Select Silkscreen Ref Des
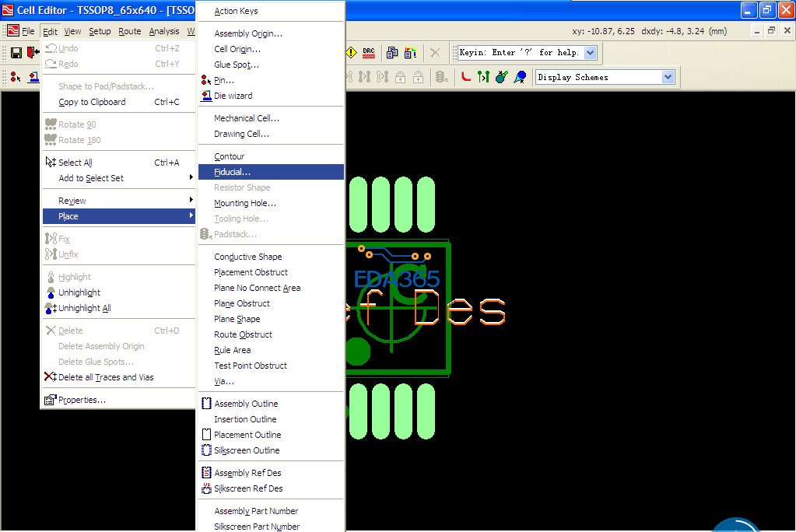 271,489
